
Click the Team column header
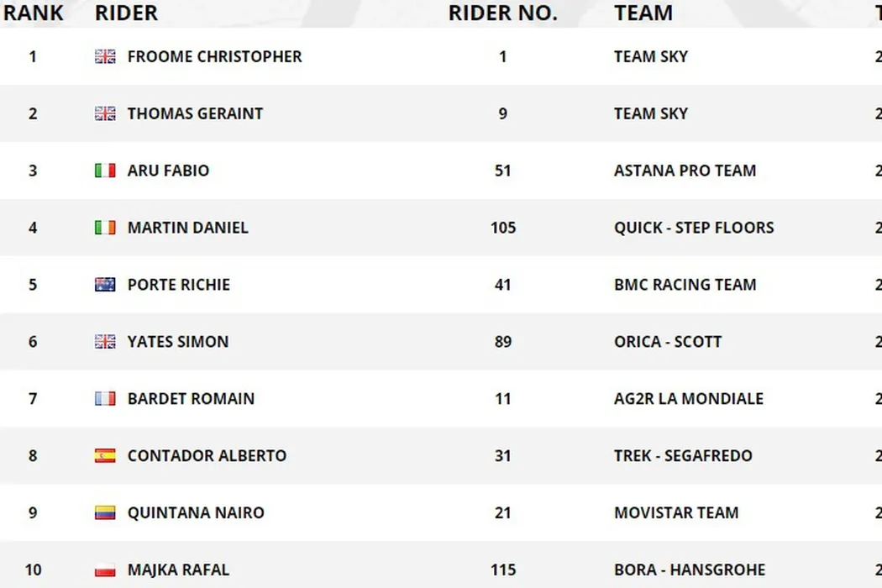click(643, 13)
